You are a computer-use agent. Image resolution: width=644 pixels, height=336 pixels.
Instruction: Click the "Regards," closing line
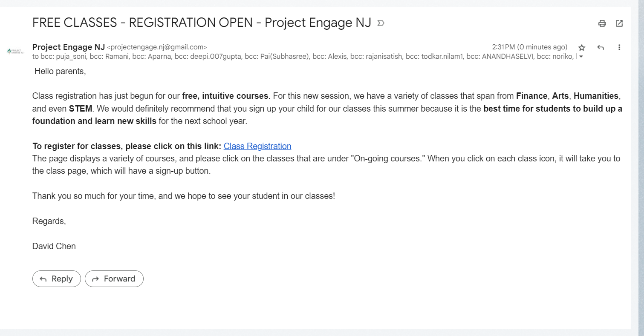click(49, 221)
